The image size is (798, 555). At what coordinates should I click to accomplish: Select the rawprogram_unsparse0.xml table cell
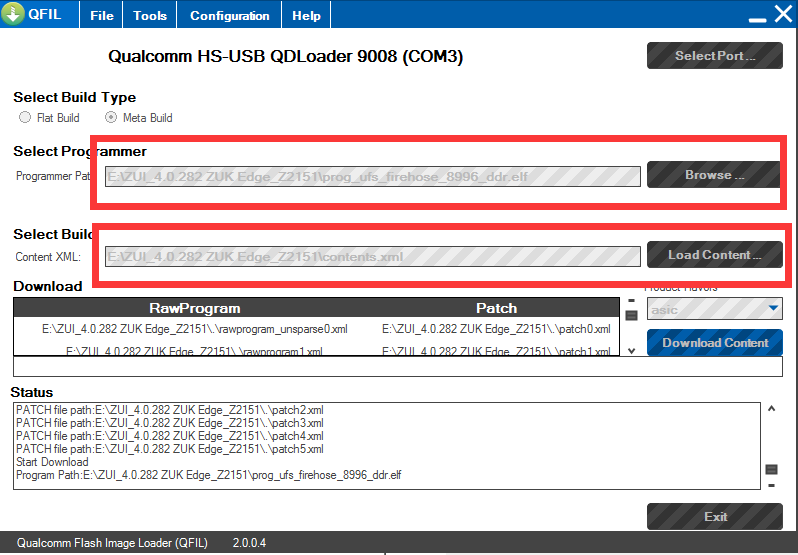(x=194, y=329)
